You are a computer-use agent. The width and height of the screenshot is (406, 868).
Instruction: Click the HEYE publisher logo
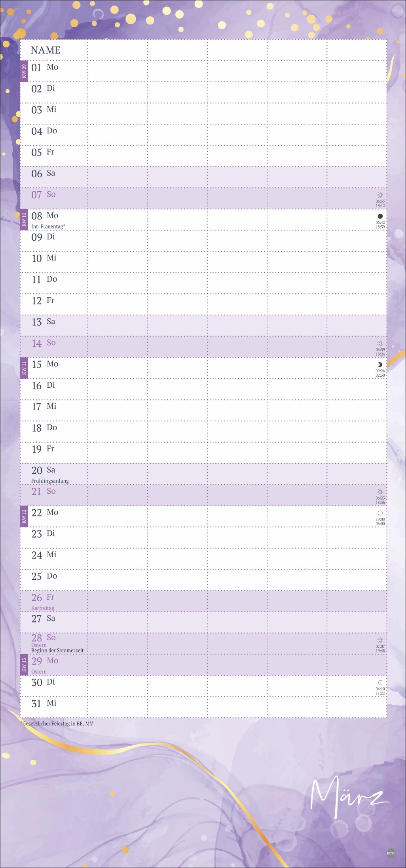click(391, 853)
